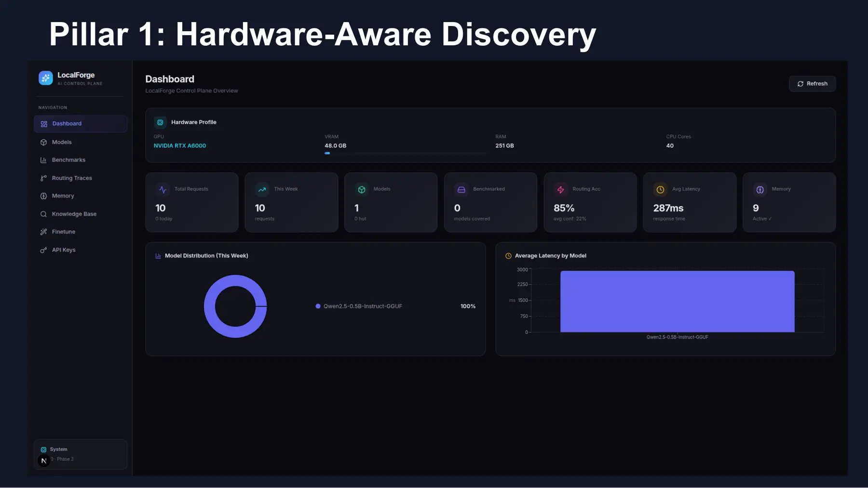The width and height of the screenshot is (868, 488).
Task: Click the Routing Traces branch icon
Action: click(43, 178)
